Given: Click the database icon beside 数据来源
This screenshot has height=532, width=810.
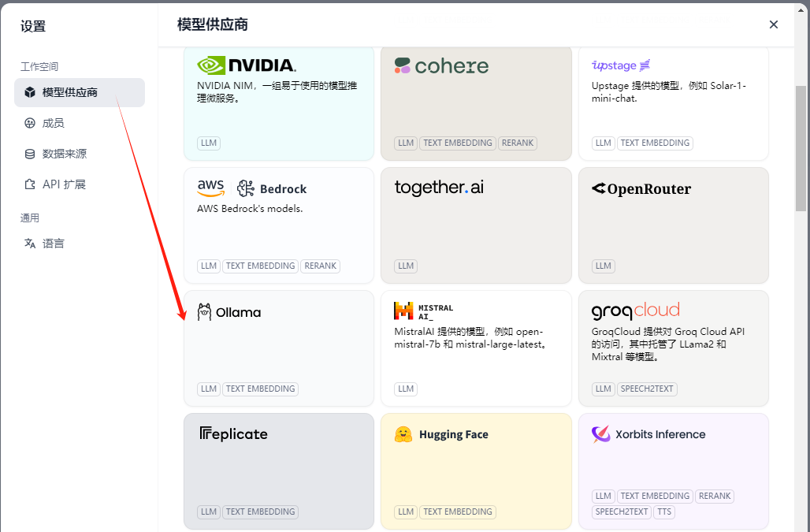Looking at the screenshot, I should coord(30,154).
